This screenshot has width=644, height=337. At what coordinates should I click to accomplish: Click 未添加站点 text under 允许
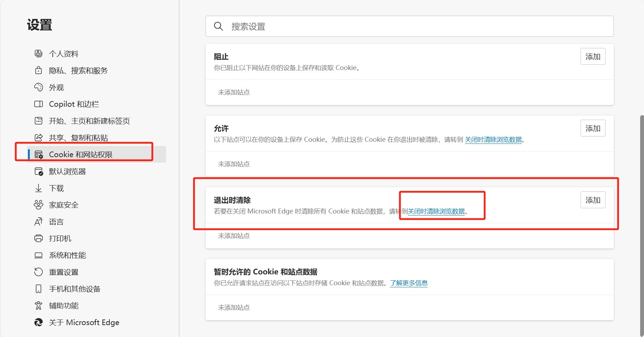234,164
